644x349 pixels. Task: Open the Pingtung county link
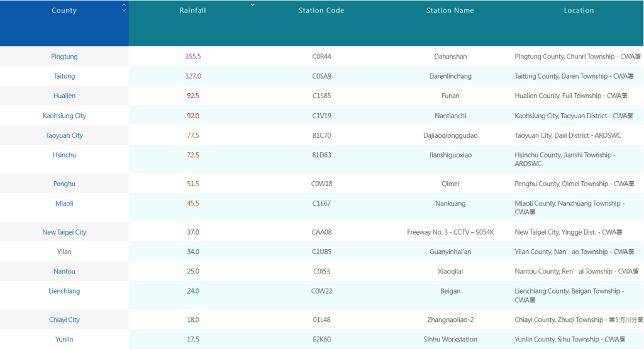point(64,57)
